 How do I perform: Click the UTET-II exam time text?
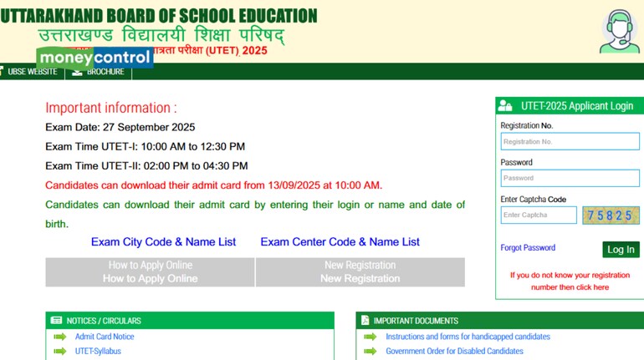pos(146,165)
